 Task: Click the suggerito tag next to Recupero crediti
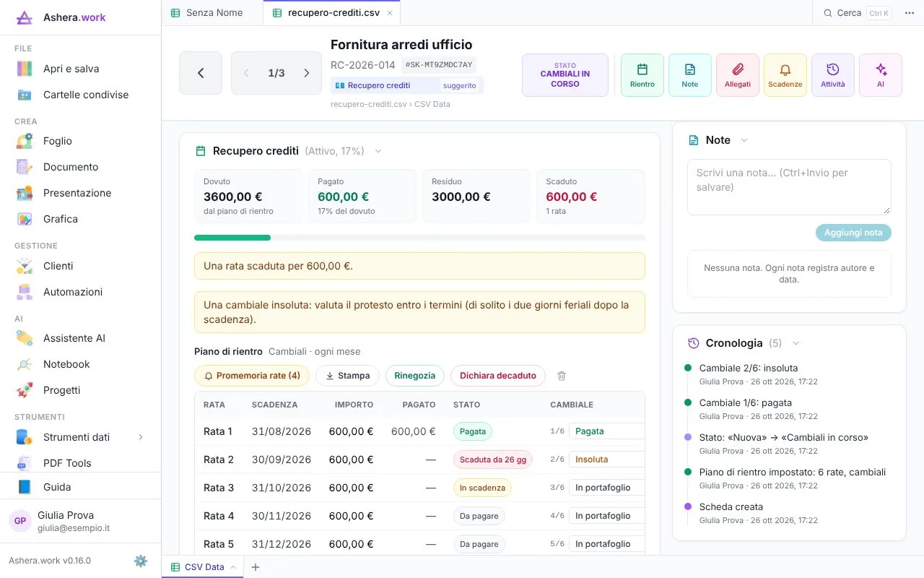(x=460, y=85)
